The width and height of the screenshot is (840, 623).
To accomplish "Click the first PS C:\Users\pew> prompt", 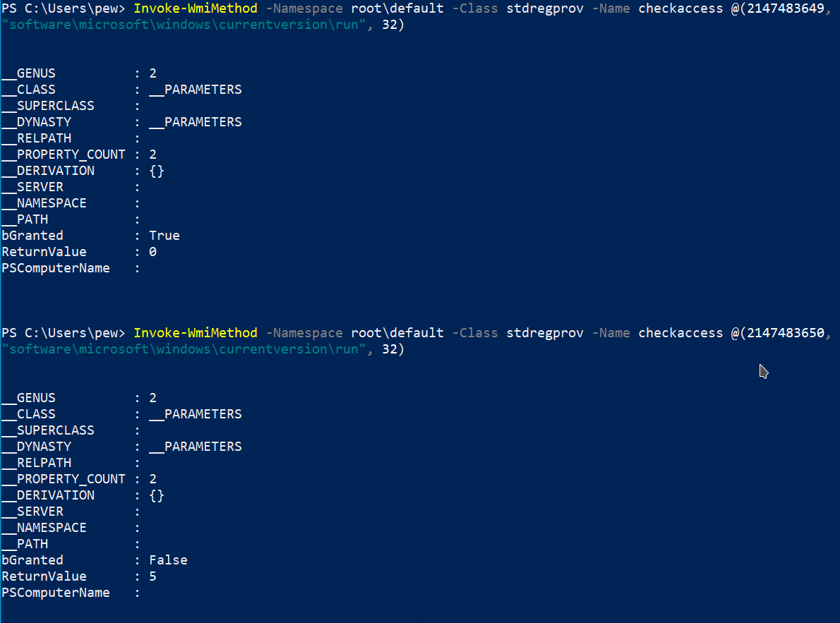I will 64,8.
